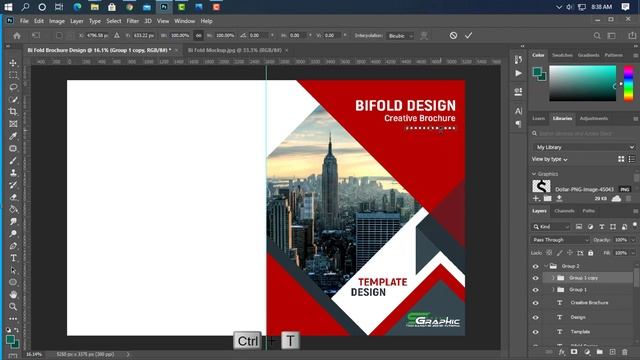
Task: Create a new layer
Action: (x=612, y=351)
